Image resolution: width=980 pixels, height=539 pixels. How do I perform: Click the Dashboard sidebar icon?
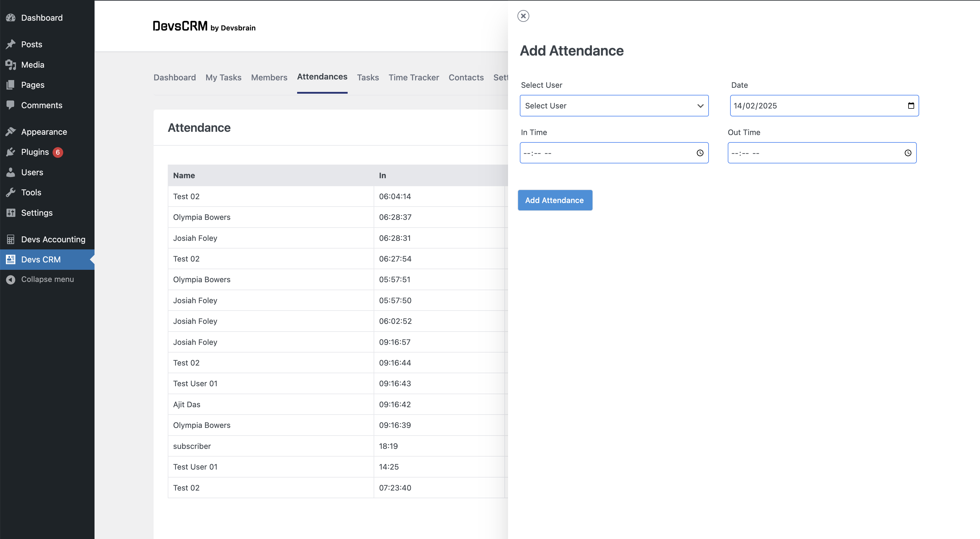pos(11,17)
